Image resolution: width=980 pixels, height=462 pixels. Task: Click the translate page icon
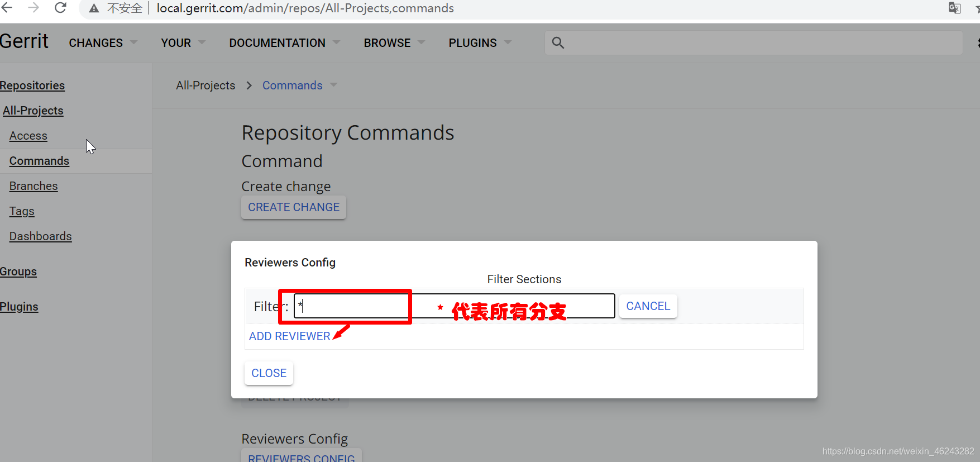[x=954, y=8]
